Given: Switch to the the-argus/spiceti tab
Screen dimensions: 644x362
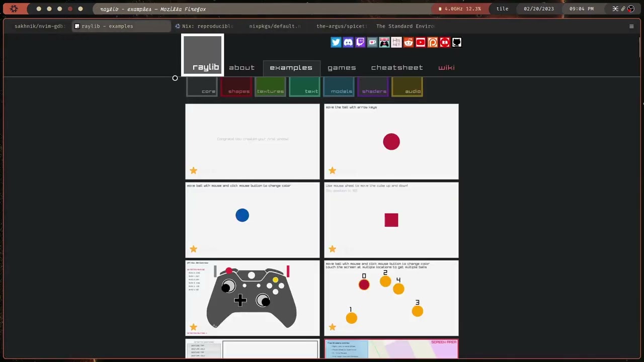Looking at the screenshot, I should tap(342, 26).
